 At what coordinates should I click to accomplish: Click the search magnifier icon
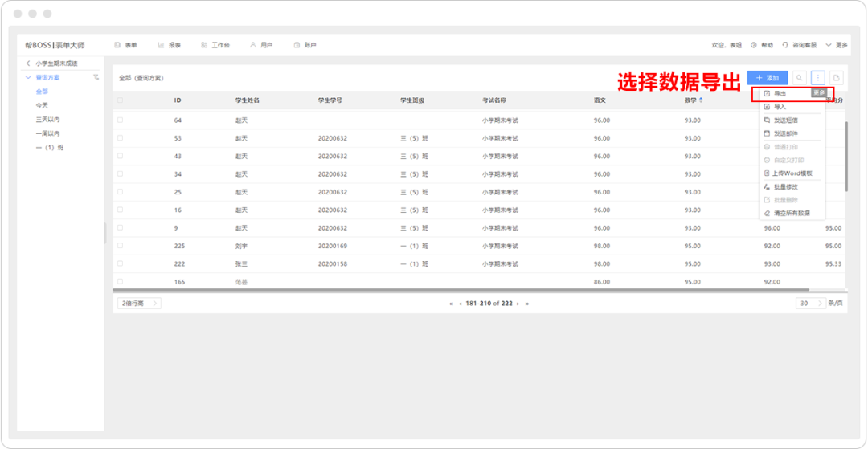(x=800, y=78)
